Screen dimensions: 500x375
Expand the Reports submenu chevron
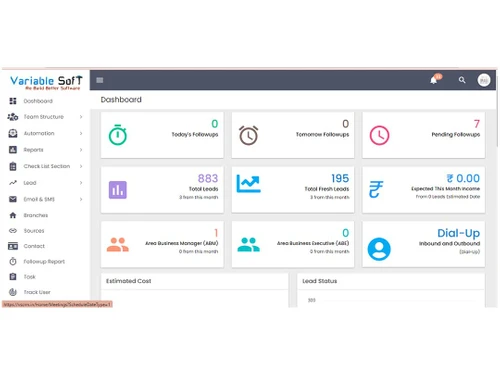pos(81,150)
